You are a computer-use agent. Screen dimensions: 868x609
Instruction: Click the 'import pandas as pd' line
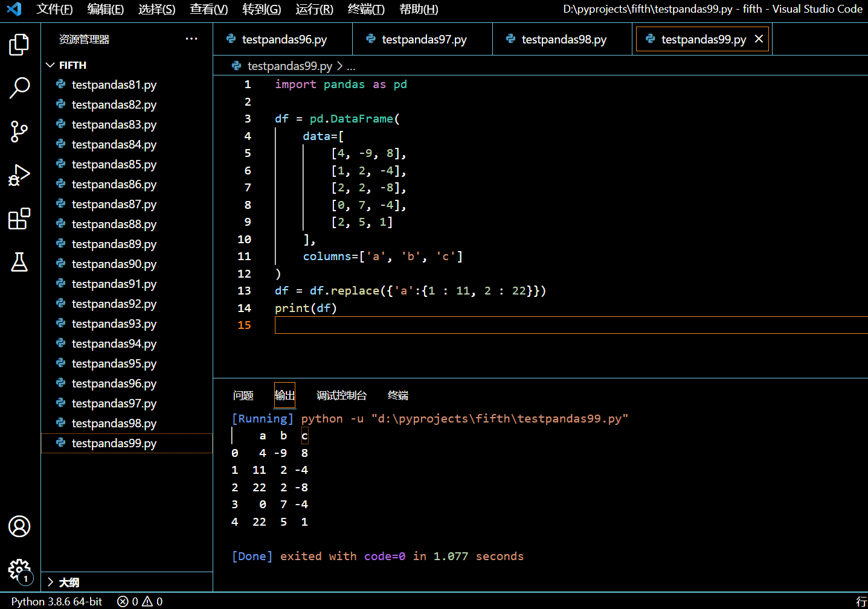[341, 84]
